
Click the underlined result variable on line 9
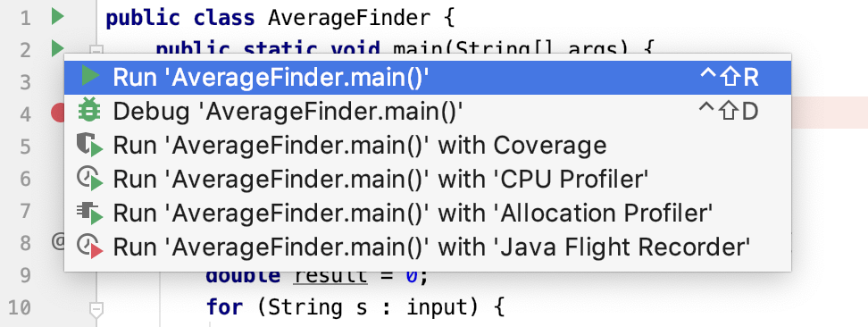coord(330,275)
